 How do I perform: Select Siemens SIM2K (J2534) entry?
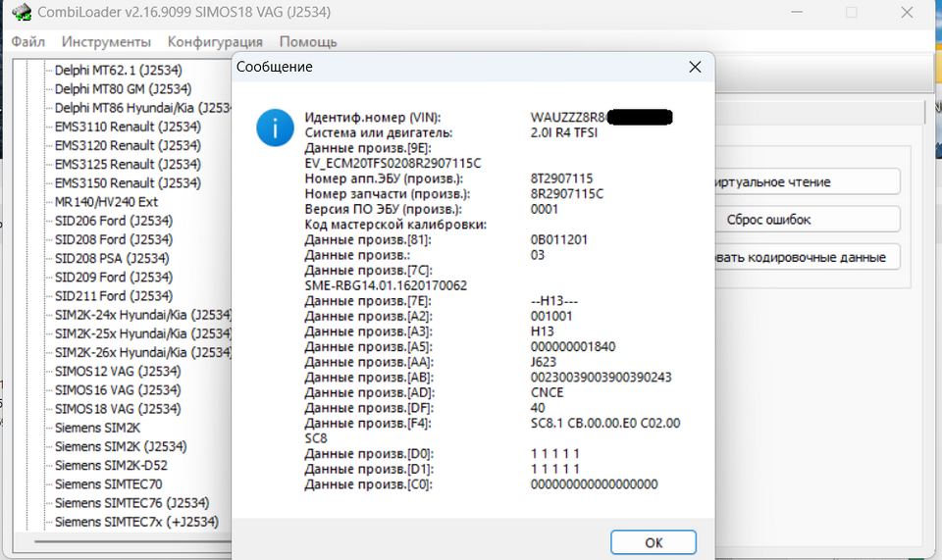coord(121,446)
